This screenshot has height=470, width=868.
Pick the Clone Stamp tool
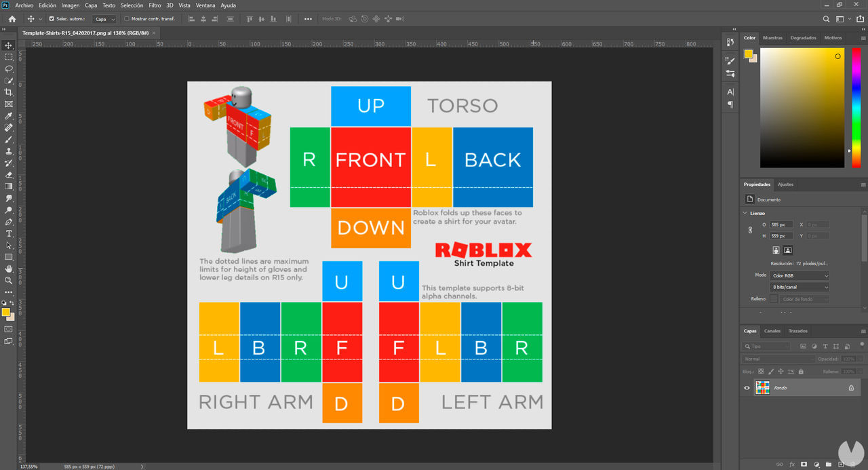click(8, 151)
